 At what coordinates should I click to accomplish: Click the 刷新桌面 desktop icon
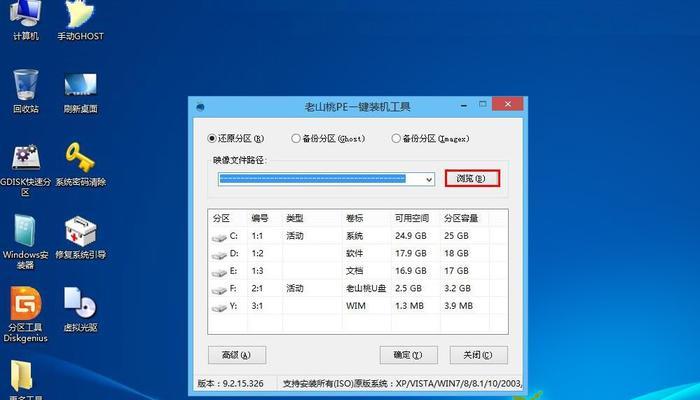(80, 92)
